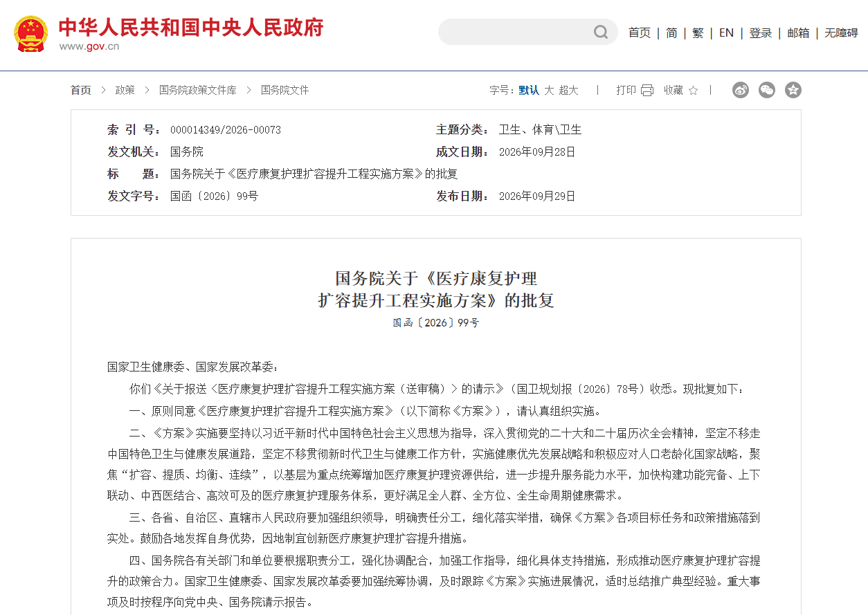Click the 索引号 field label
This screenshot has width=868, height=615.
click(134, 130)
